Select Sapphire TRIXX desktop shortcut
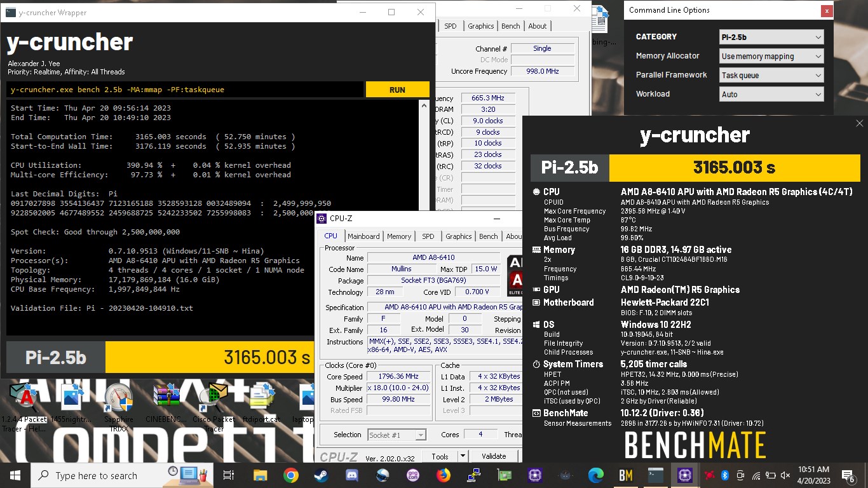The image size is (868, 488). (x=119, y=407)
